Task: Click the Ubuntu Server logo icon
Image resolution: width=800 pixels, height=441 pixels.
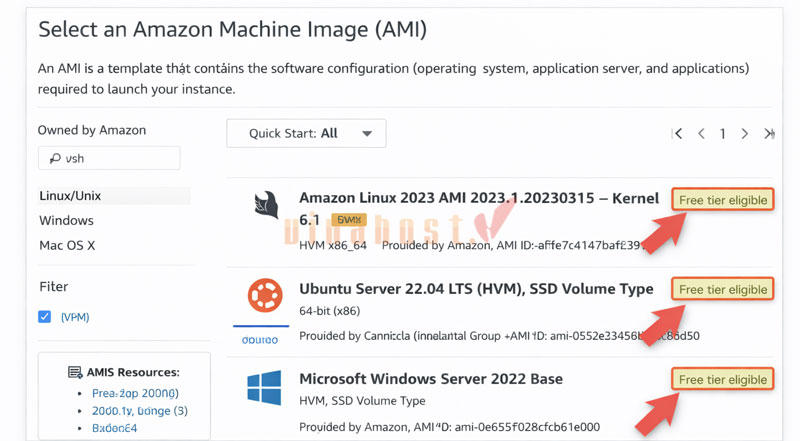Action: pos(265,295)
